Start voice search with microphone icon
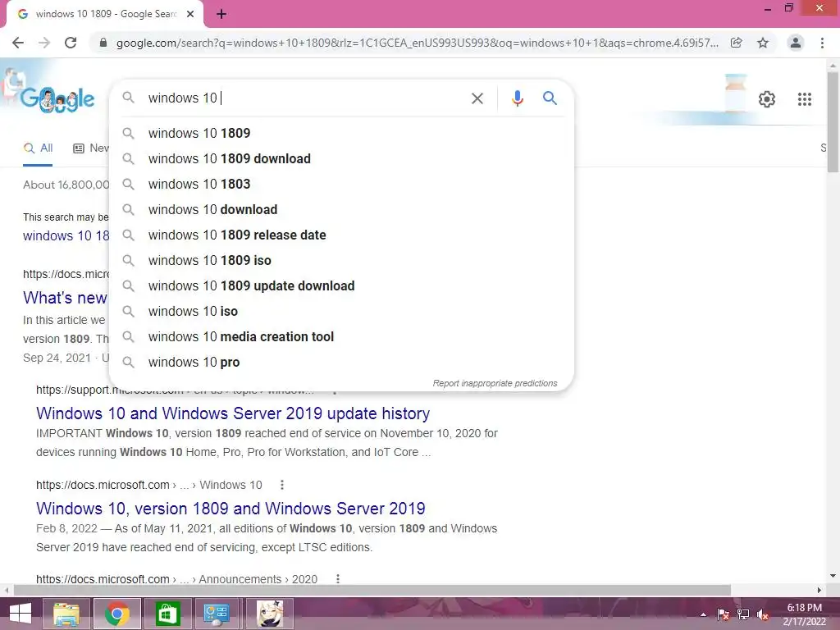The width and height of the screenshot is (840, 630). pos(517,98)
